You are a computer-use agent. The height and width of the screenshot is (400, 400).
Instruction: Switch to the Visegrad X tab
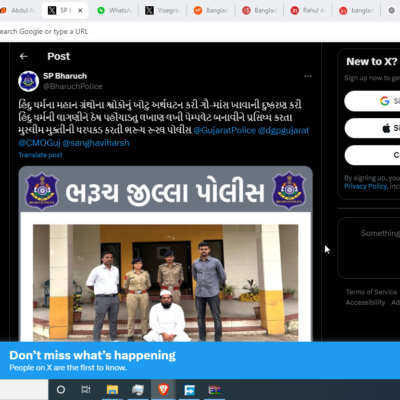click(x=163, y=11)
